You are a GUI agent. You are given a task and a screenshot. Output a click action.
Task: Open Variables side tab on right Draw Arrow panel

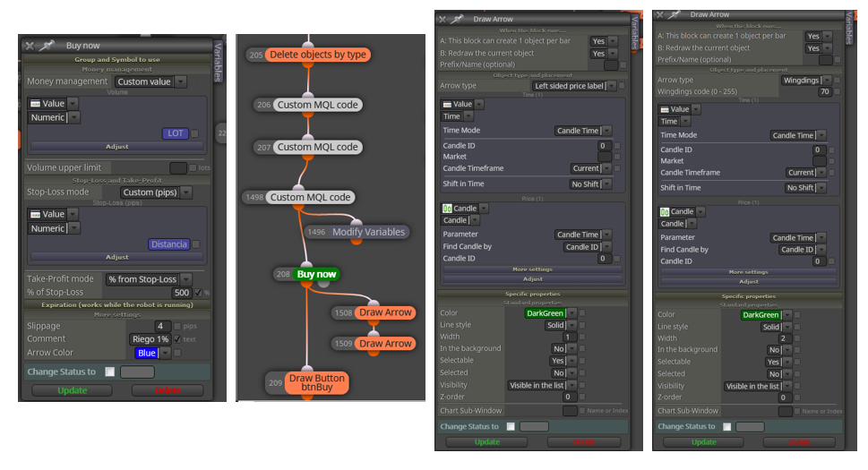850,28
